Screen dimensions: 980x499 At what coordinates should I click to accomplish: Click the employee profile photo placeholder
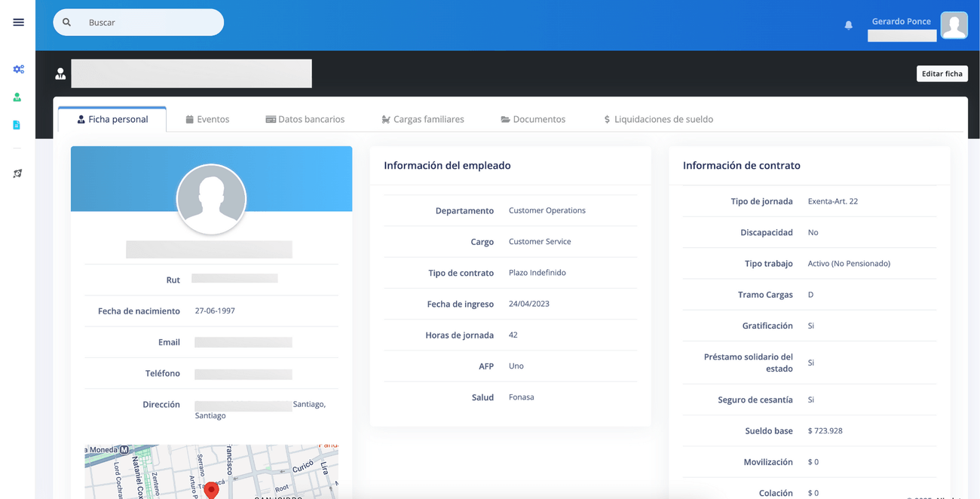tap(211, 199)
